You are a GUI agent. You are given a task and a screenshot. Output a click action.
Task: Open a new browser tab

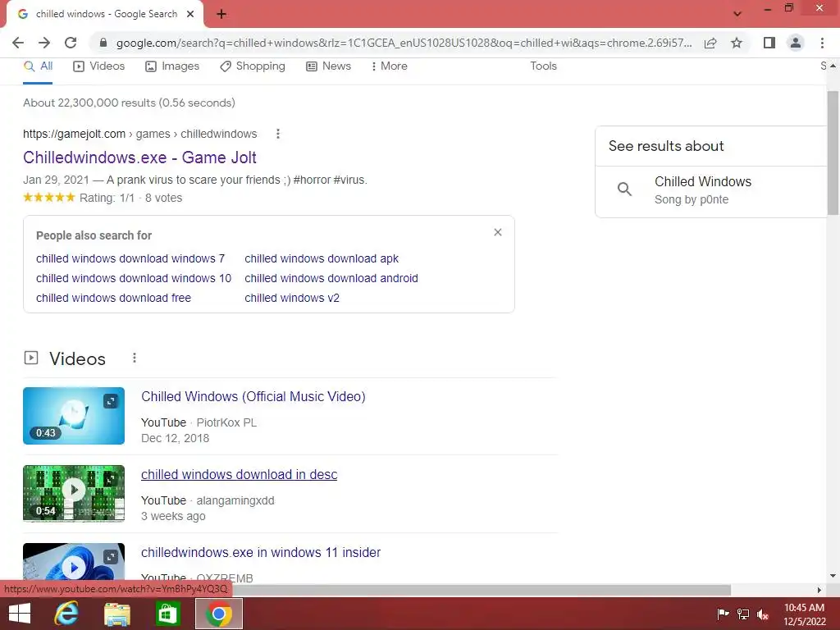[221, 14]
